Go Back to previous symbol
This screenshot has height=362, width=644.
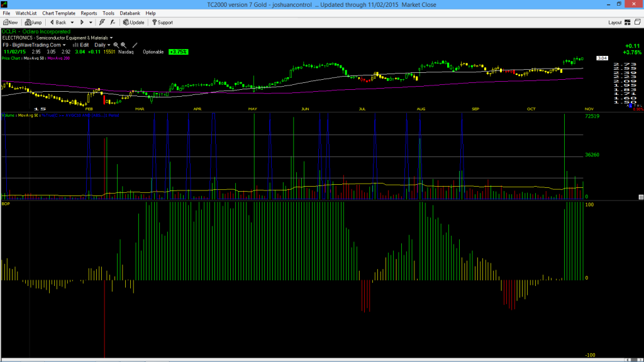tap(58, 23)
